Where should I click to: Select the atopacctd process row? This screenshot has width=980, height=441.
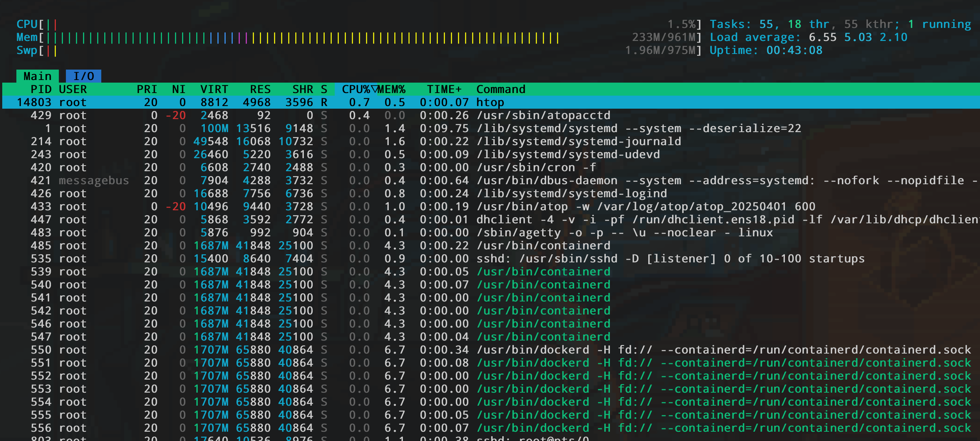tap(543, 115)
